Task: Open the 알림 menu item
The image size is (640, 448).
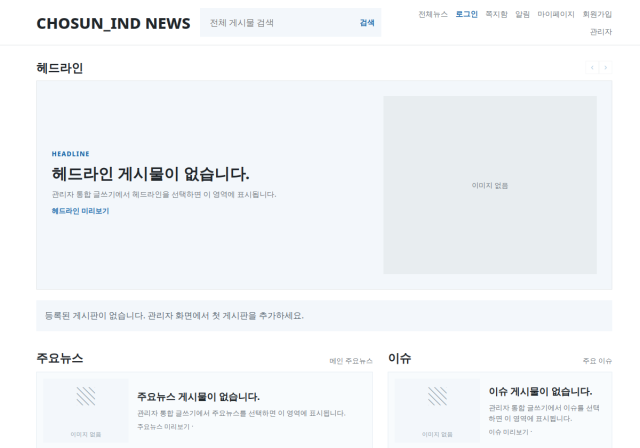Action: (522, 14)
